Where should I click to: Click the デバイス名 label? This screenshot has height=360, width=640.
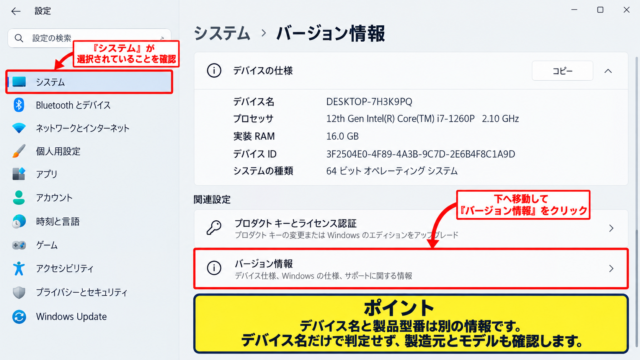[254, 101]
